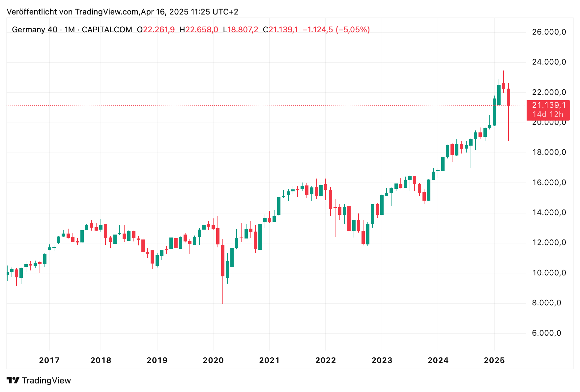Click the 14d 12h candle countdown
The height and width of the screenshot is (392, 580).
click(548, 114)
